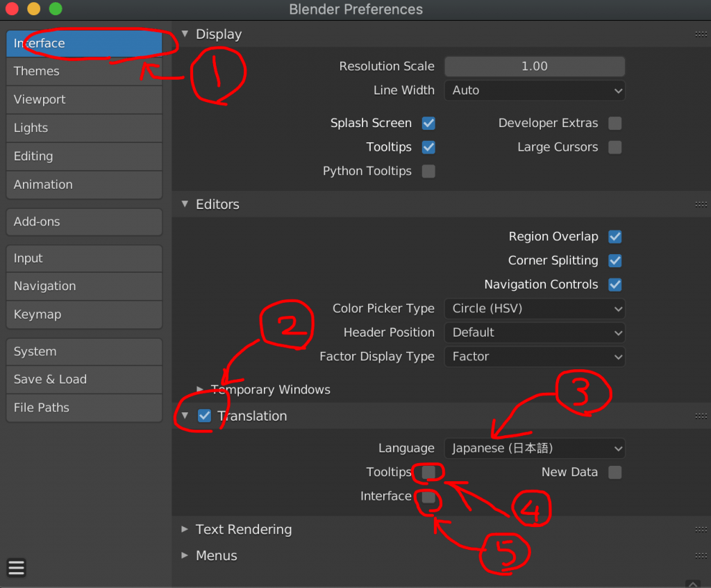Switch to the Themes tab
711x588 pixels.
point(84,72)
